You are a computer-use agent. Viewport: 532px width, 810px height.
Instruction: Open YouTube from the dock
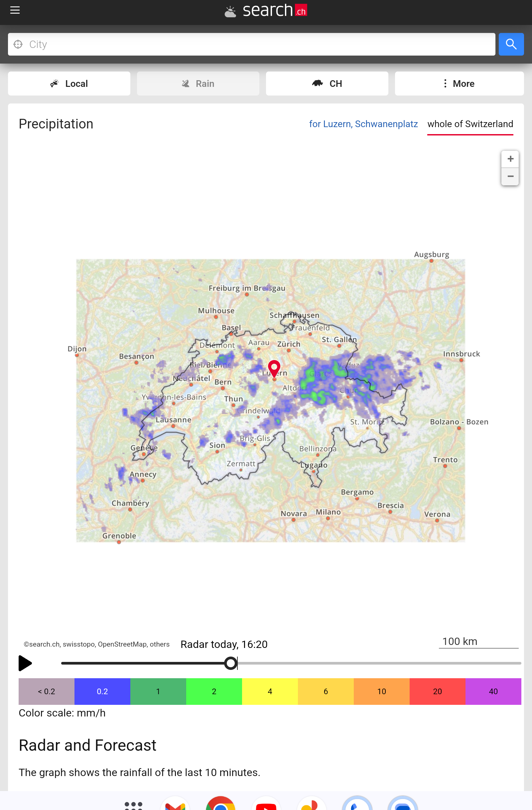pyautogui.click(x=266, y=804)
